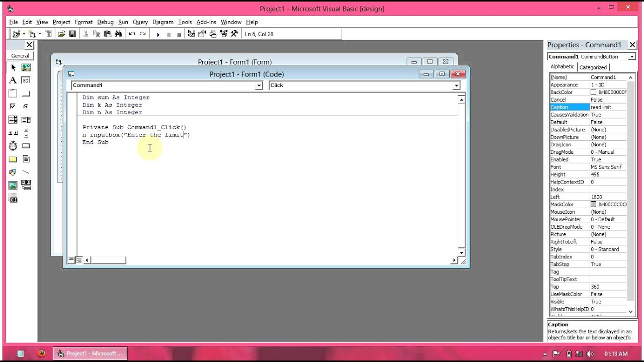The height and width of the screenshot is (362, 644).
Task: Click the Toolbox hammer-and-wrench icon
Action: tap(234, 34)
